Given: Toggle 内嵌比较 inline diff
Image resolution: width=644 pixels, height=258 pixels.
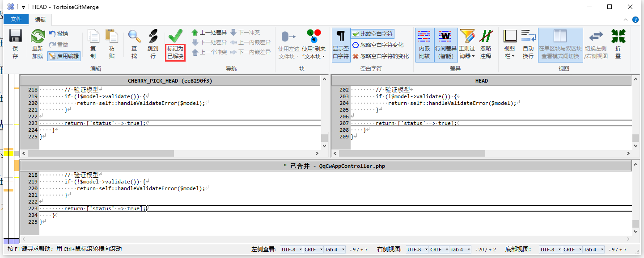Looking at the screenshot, I should [x=424, y=44].
